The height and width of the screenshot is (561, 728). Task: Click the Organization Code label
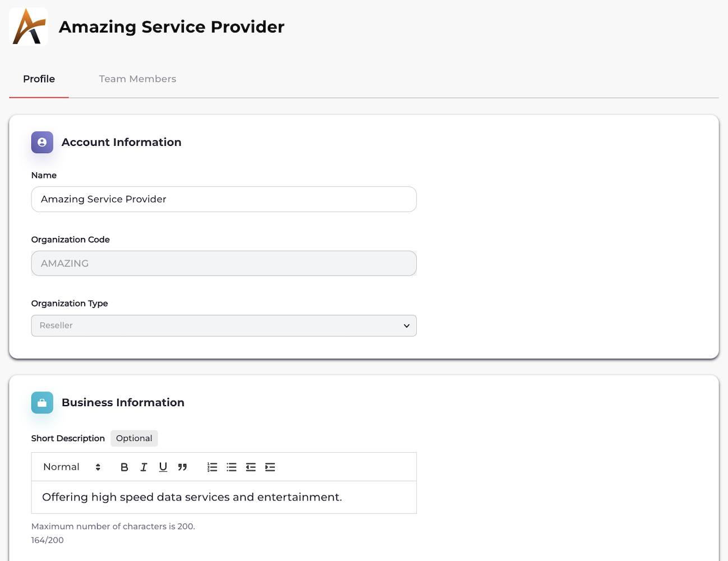(71, 240)
